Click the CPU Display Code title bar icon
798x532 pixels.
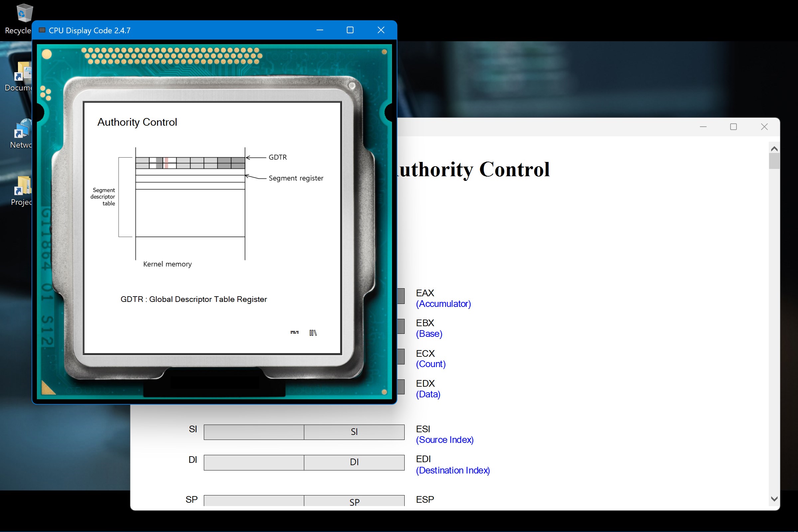click(x=42, y=30)
